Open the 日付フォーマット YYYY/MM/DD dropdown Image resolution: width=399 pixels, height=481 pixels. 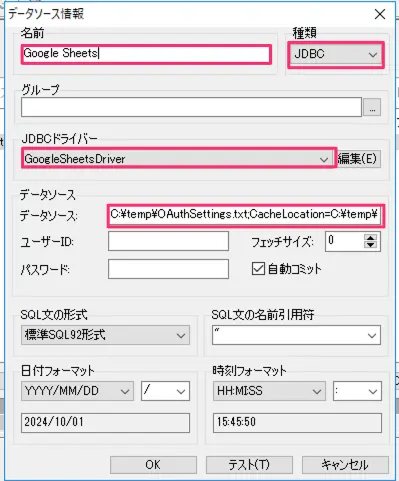click(77, 391)
